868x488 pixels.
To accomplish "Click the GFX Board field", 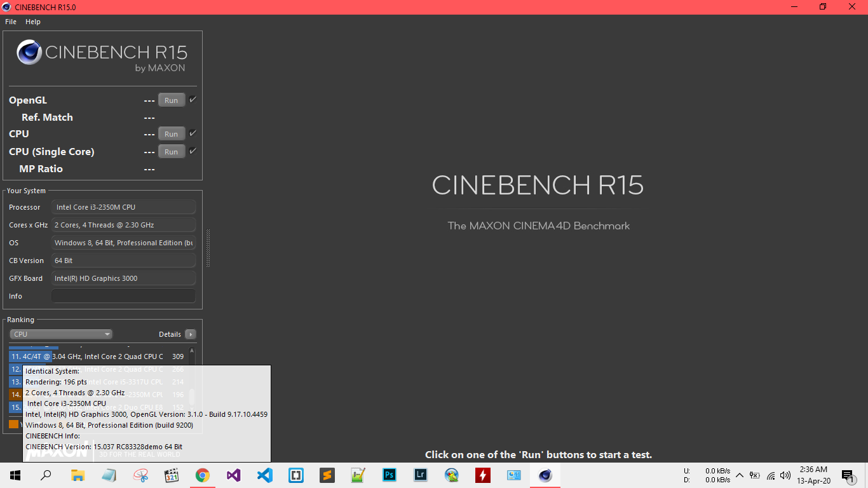I will [123, 278].
